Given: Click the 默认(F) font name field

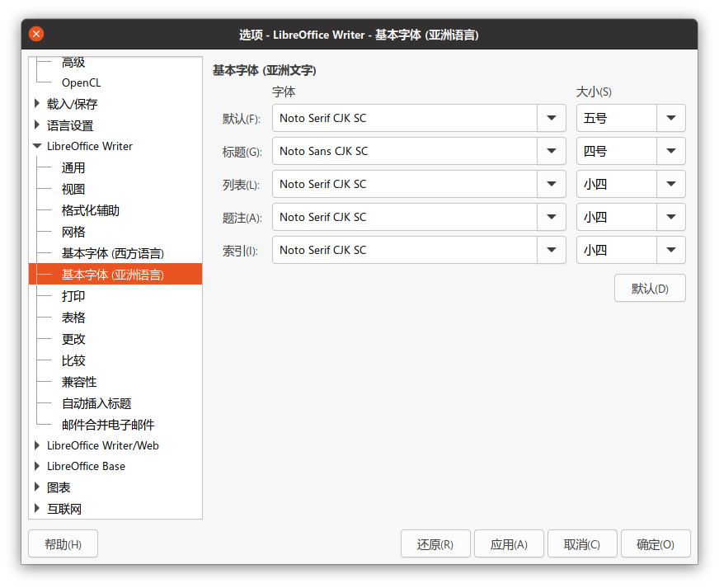Looking at the screenshot, I should pyautogui.click(x=405, y=118).
